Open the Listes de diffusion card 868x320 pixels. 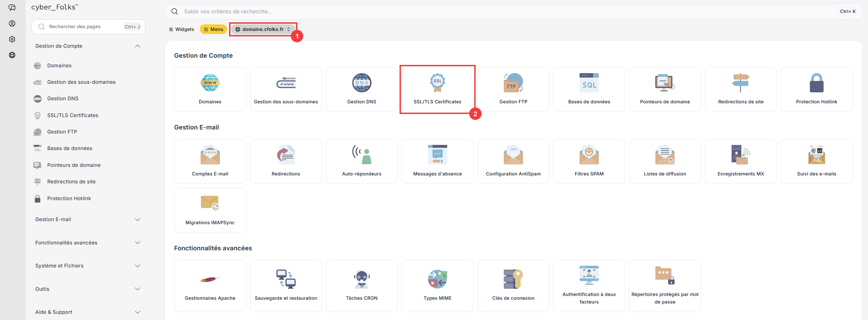(x=665, y=161)
